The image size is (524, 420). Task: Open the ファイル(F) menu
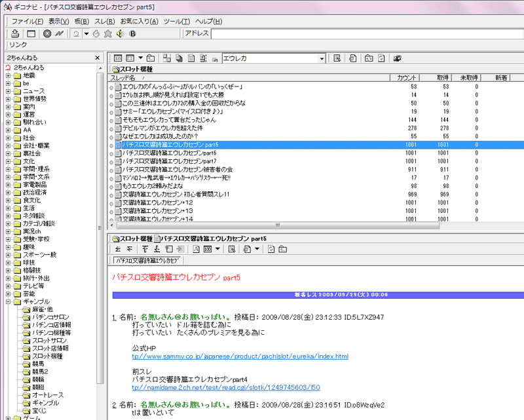pyautogui.click(x=28, y=22)
